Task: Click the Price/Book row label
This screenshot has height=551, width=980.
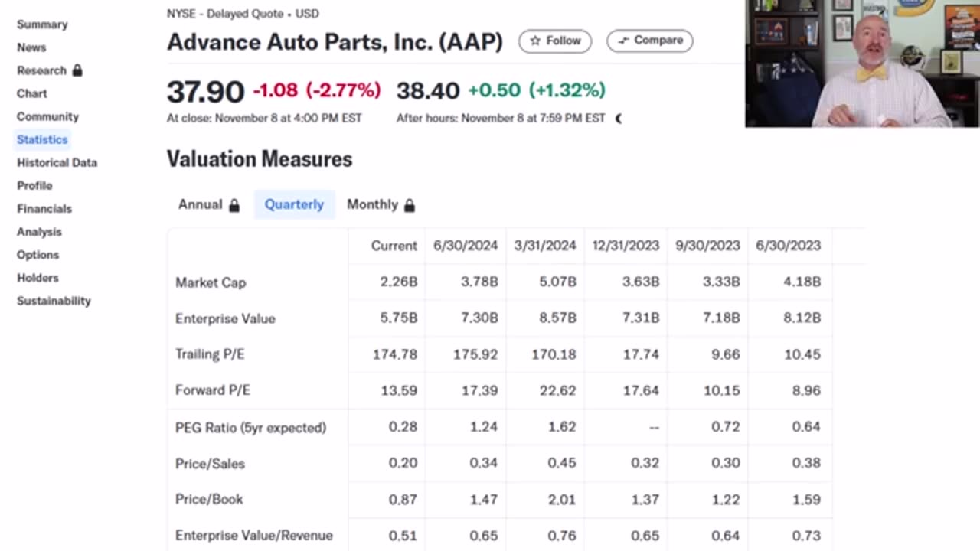Action: pos(209,499)
